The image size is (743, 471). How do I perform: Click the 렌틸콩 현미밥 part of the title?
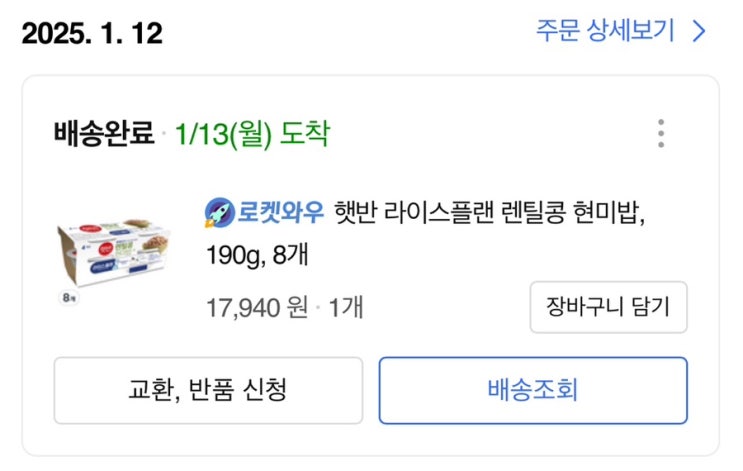[571, 212]
